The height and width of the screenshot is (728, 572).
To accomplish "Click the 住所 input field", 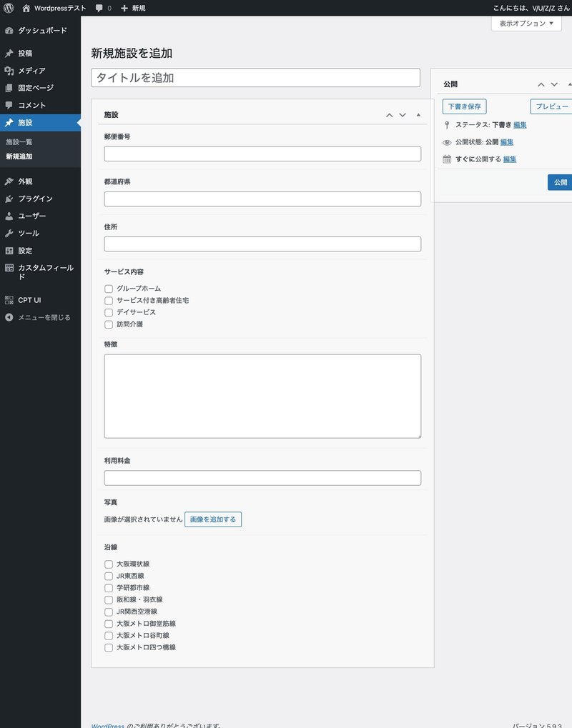I will [x=262, y=244].
